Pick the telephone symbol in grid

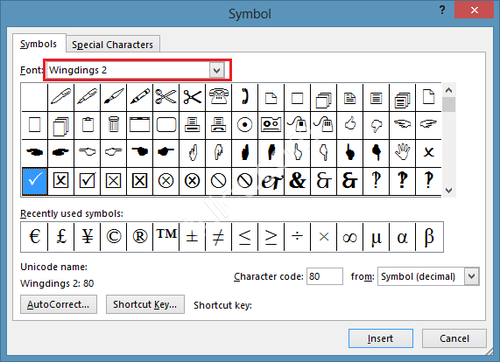click(x=219, y=97)
